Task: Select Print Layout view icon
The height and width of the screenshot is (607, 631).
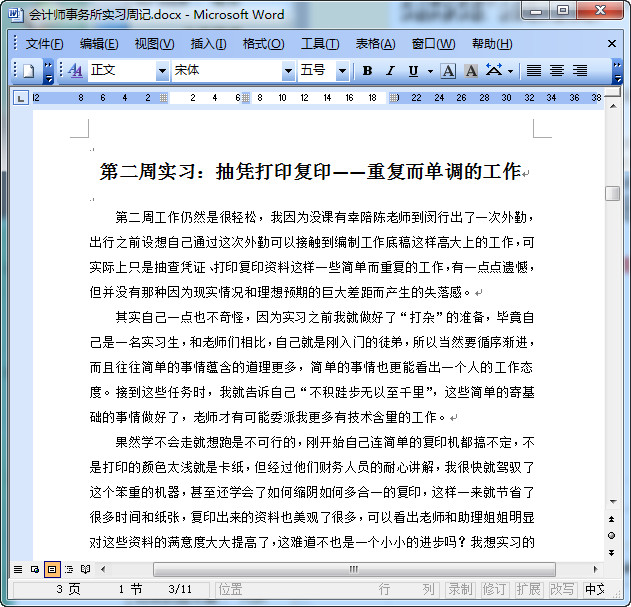Action: point(52,569)
